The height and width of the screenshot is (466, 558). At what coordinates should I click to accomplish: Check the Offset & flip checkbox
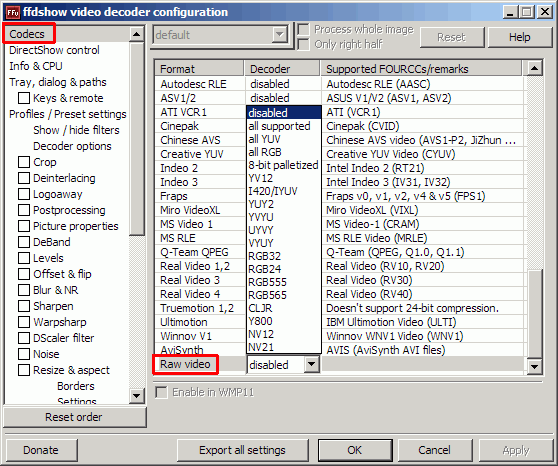point(24,274)
